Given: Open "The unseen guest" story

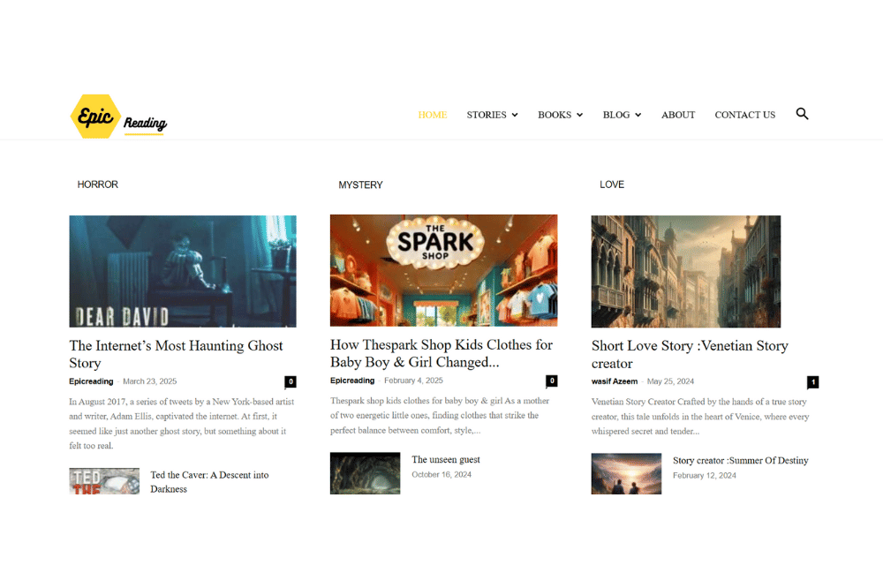Looking at the screenshot, I should 446,459.
